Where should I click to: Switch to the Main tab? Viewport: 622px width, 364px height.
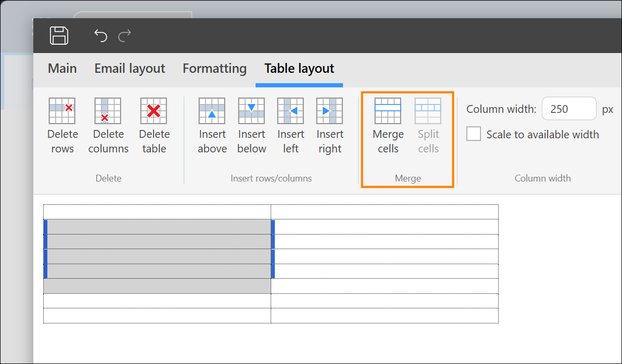click(62, 69)
